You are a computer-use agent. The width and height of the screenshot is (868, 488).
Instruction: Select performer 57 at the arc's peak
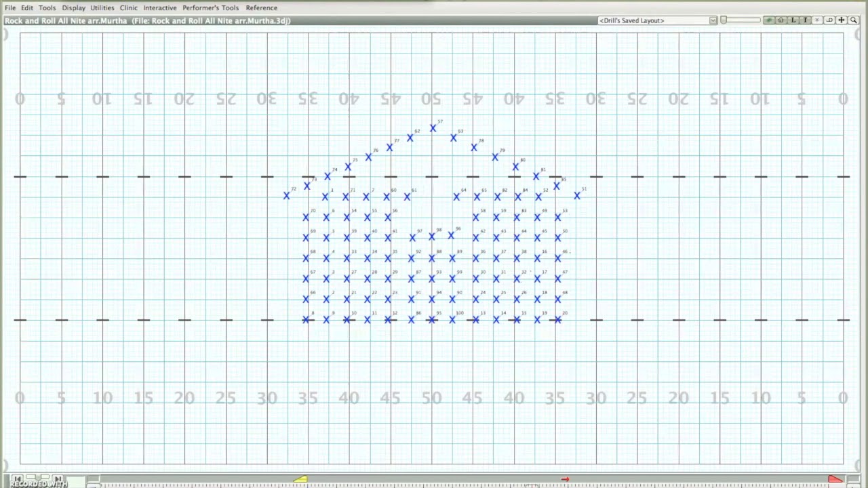click(x=433, y=128)
